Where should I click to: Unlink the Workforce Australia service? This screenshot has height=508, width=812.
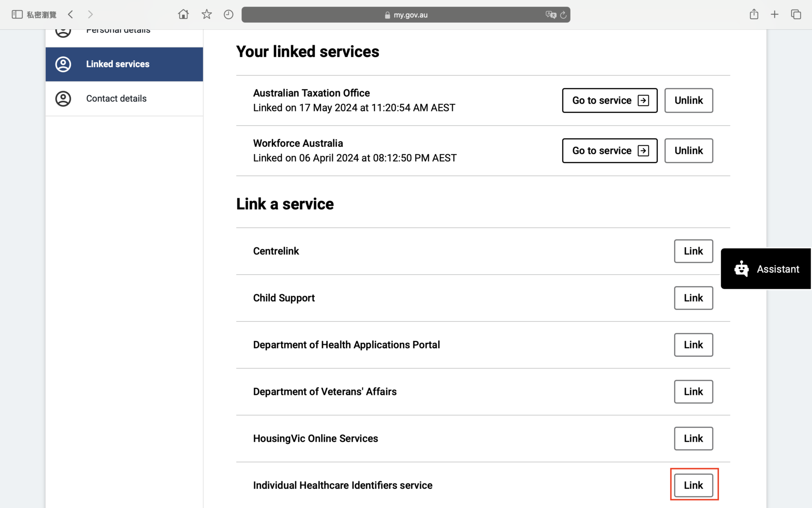pyautogui.click(x=688, y=151)
